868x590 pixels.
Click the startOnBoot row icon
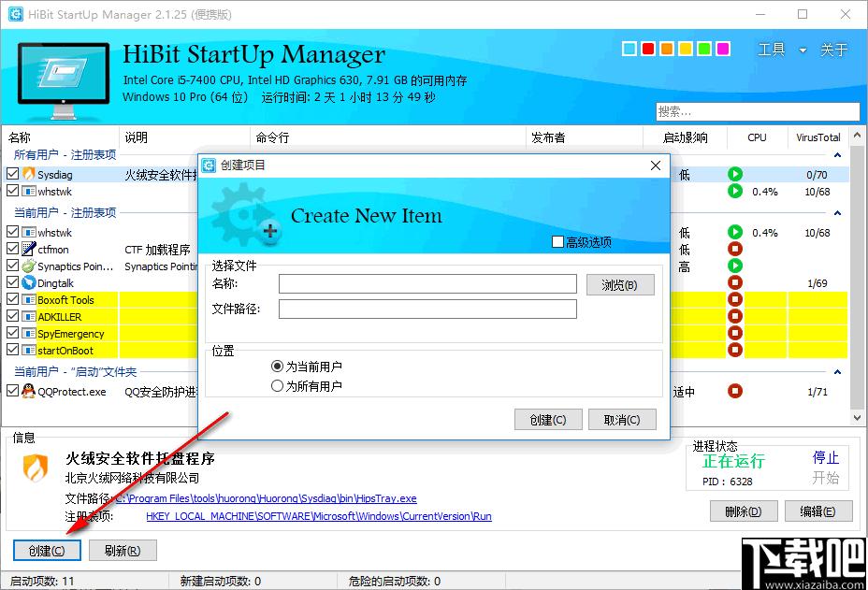(29, 351)
